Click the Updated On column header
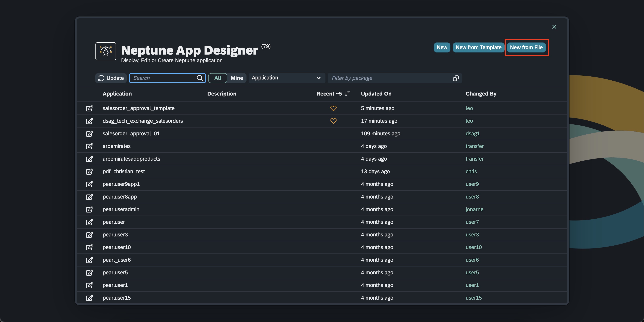Viewport: 644px width, 322px height. pyautogui.click(x=376, y=94)
